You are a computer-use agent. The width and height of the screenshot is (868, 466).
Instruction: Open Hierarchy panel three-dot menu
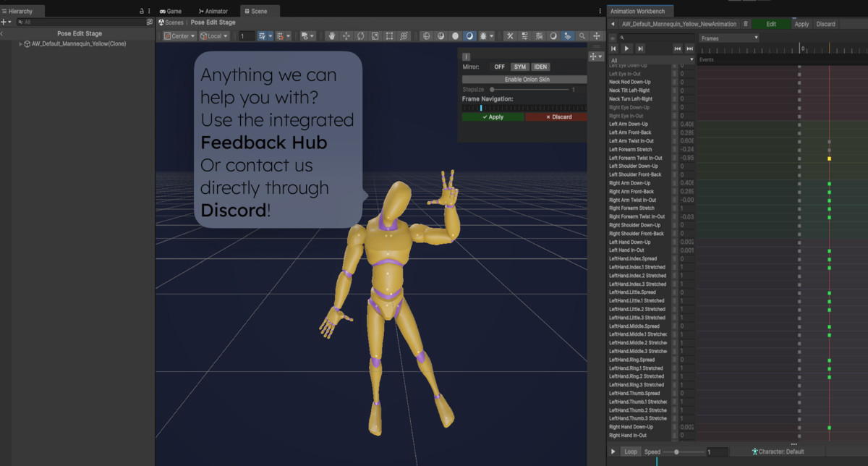(150, 12)
